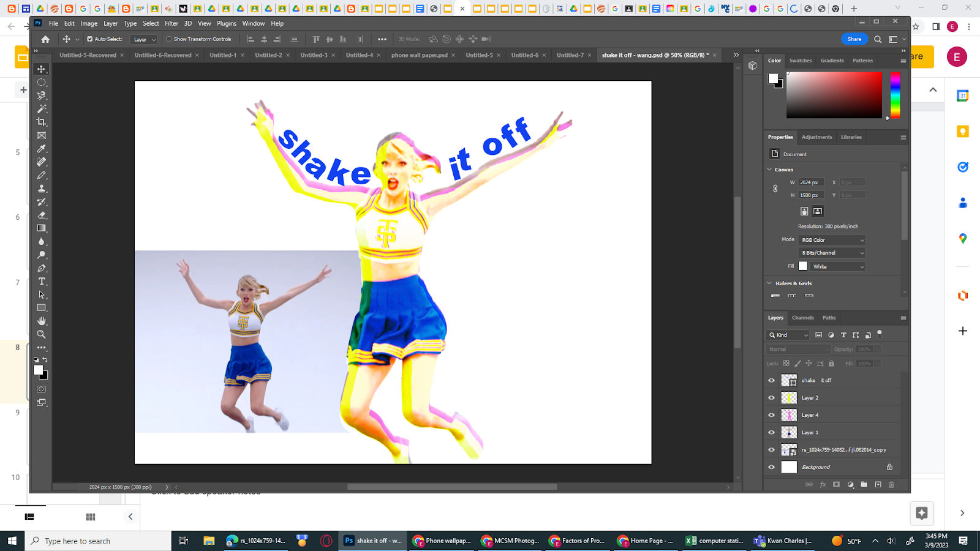980x551 pixels.
Task: Open the Fill White dropdown
Action: pyautogui.click(x=837, y=266)
